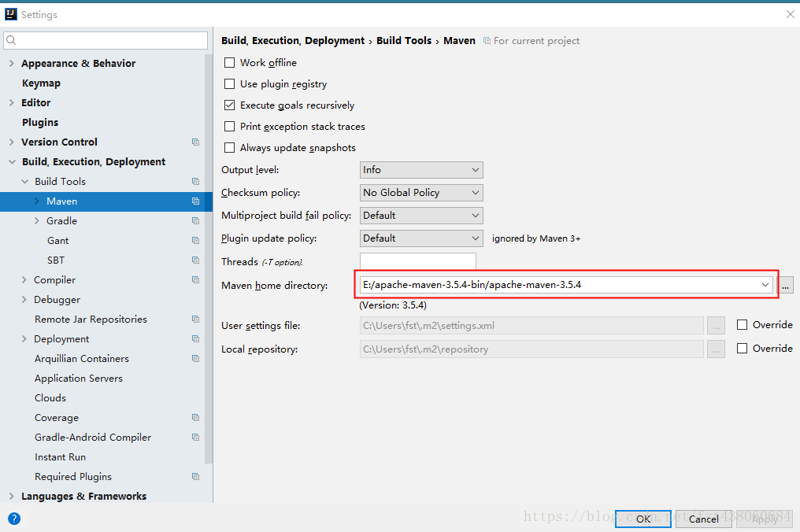Click the project icon beside Arquillian Containers
The height and width of the screenshot is (532, 800).
[x=195, y=359]
